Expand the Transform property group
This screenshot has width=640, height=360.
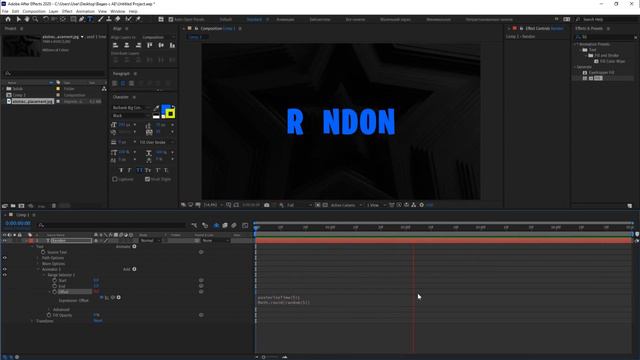(x=32, y=321)
